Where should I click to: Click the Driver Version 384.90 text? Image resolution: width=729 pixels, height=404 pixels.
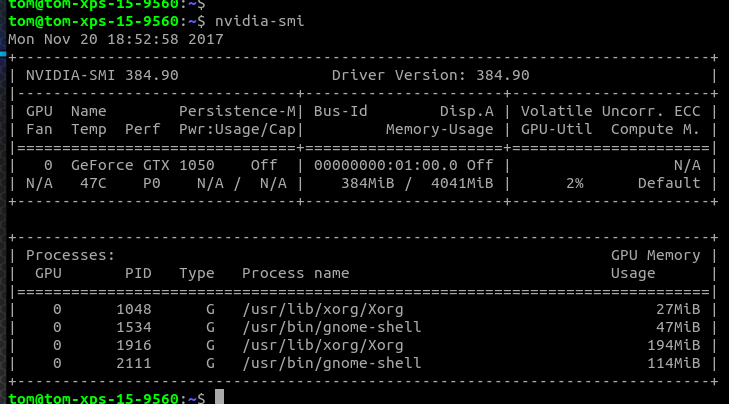coord(430,75)
